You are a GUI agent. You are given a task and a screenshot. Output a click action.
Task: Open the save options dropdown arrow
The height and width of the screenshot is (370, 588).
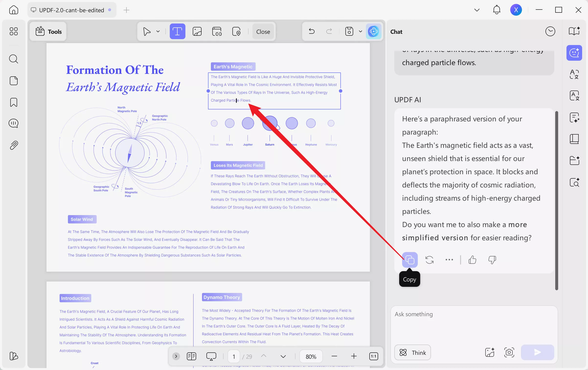pyautogui.click(x=360, y=32)
